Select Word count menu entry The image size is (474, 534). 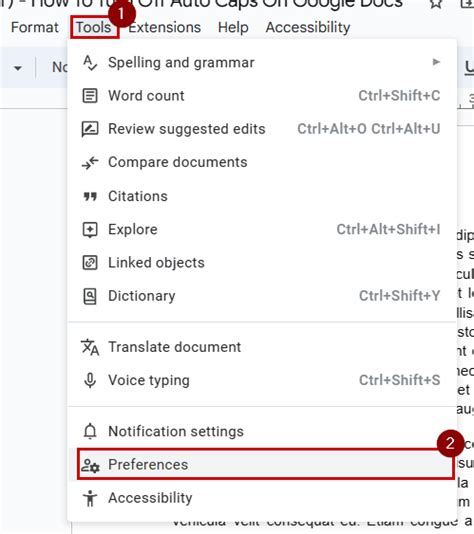click(262, 96)
